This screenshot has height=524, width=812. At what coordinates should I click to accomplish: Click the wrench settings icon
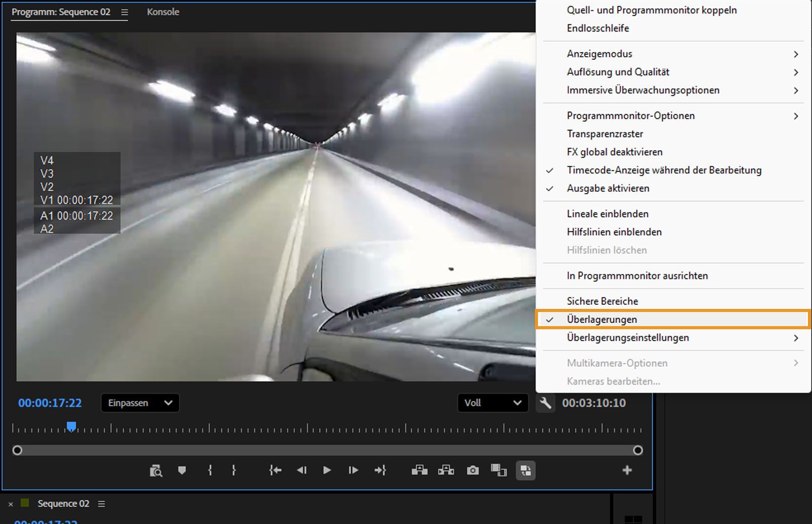[546, 403]
